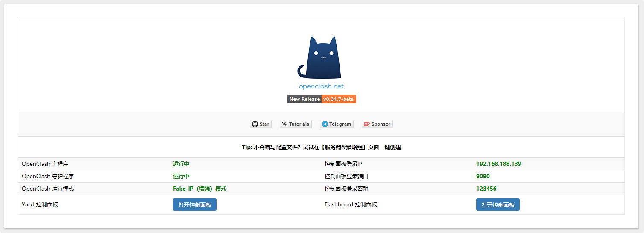This screenshot has height=233, width=644.
Task: Click the OpenClash 主程序 running status
Action: [181, 164]
